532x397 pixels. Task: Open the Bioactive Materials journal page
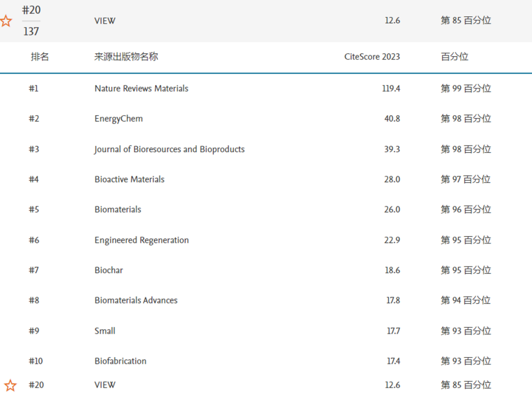click(130, 179)
